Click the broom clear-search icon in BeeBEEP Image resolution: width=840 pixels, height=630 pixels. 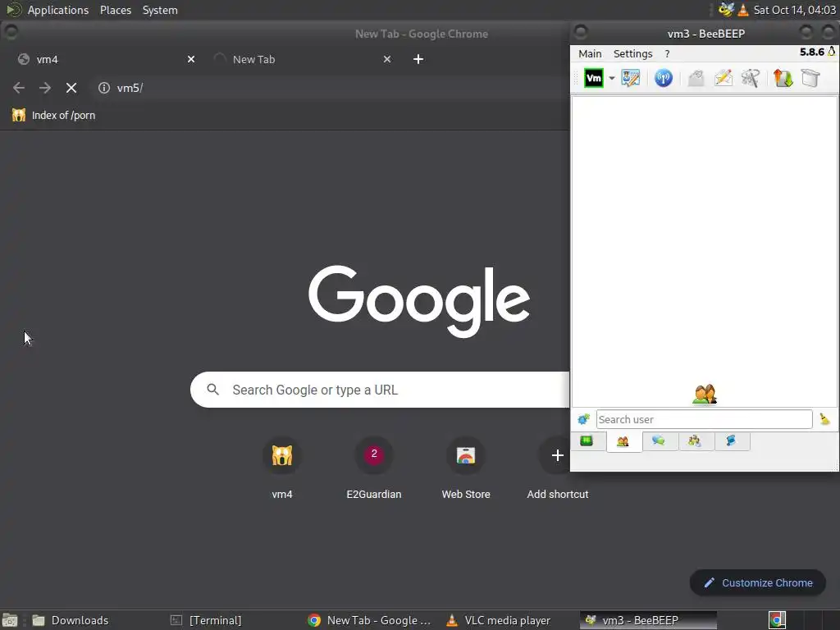click(824, 419)
